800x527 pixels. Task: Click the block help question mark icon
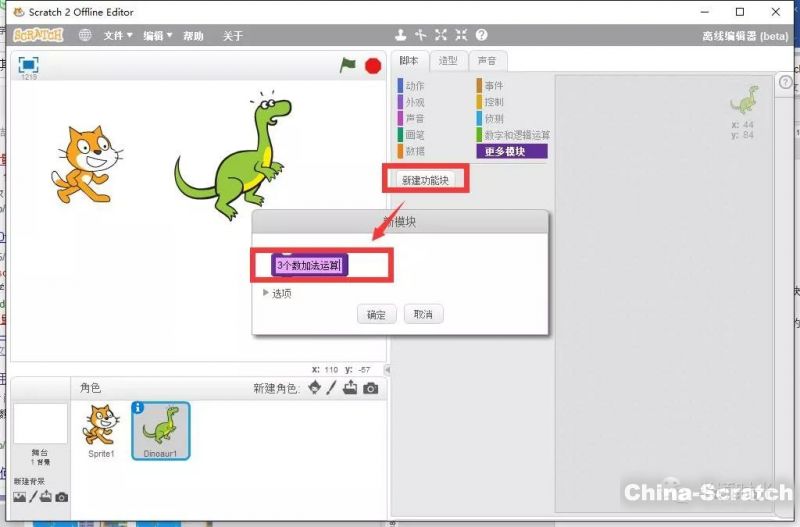pyautogui.click(x=481, y=35)
